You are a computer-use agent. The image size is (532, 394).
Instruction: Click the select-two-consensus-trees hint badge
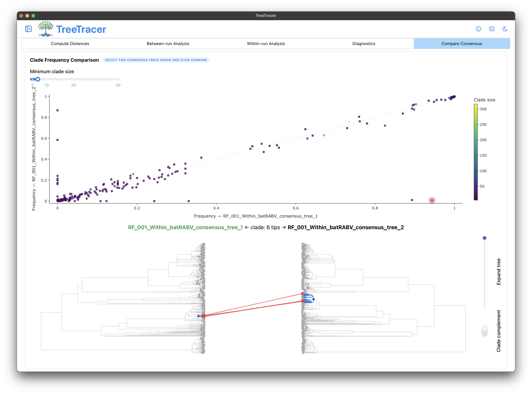click(156, 60)
